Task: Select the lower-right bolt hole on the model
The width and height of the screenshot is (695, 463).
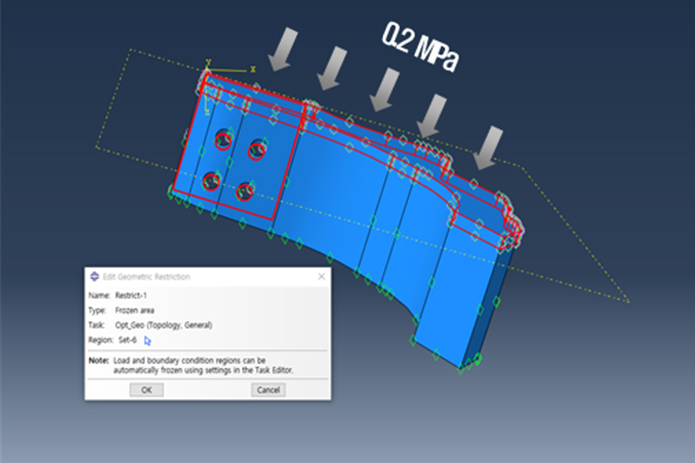Action: pyautogui.click(x=245, y=190)
